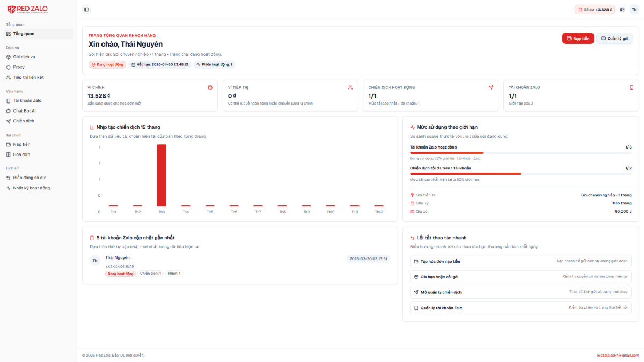
Task: Click the Th12 bar in the chart
Action: (379, 206)
